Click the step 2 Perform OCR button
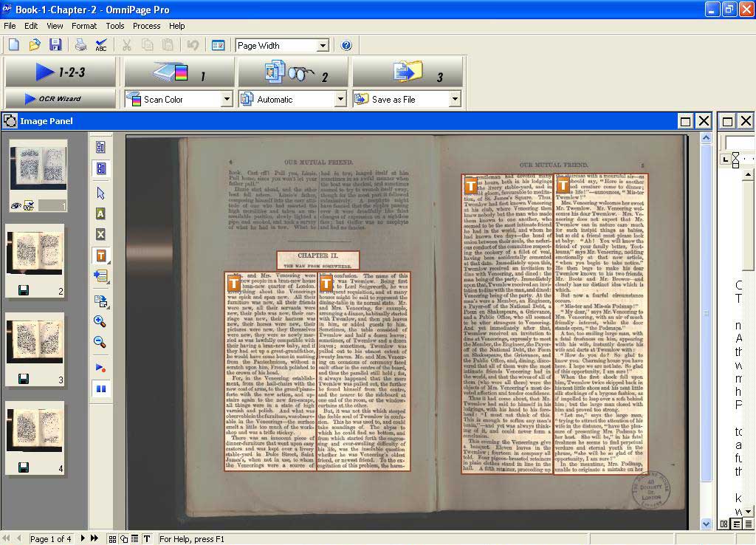 293,72
